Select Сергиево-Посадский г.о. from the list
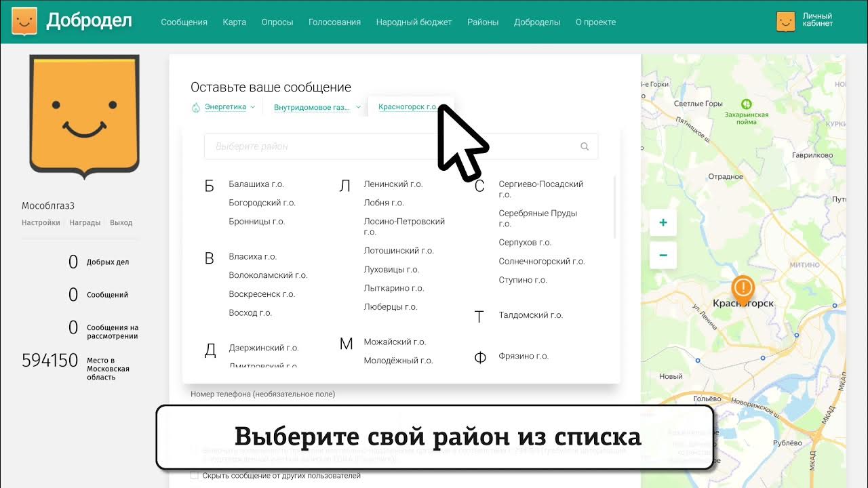Image resolution: width=868 pixels, height=488 pixels. 541,189
